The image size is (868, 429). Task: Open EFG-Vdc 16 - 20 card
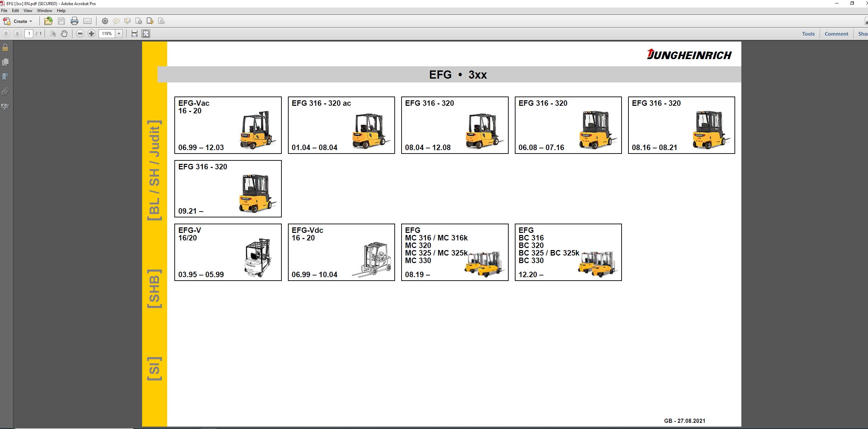pyautogui.click(x=341, y=252)
